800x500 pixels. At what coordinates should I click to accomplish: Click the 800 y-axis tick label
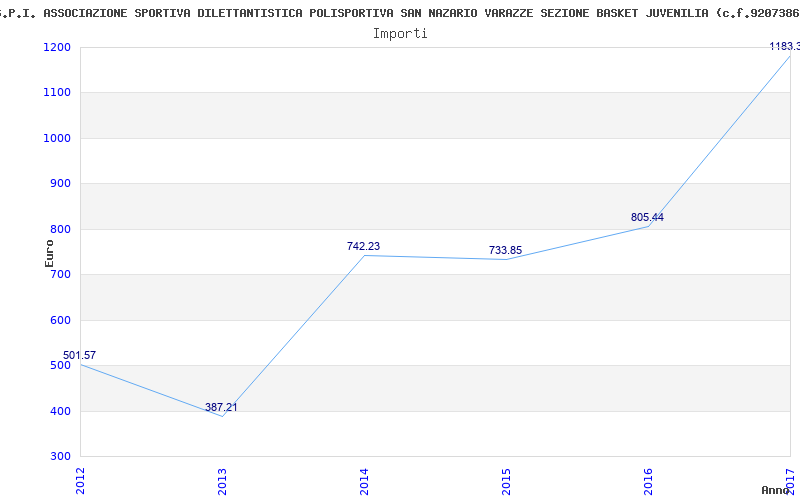pyautogui.click(x=62, y=229)
